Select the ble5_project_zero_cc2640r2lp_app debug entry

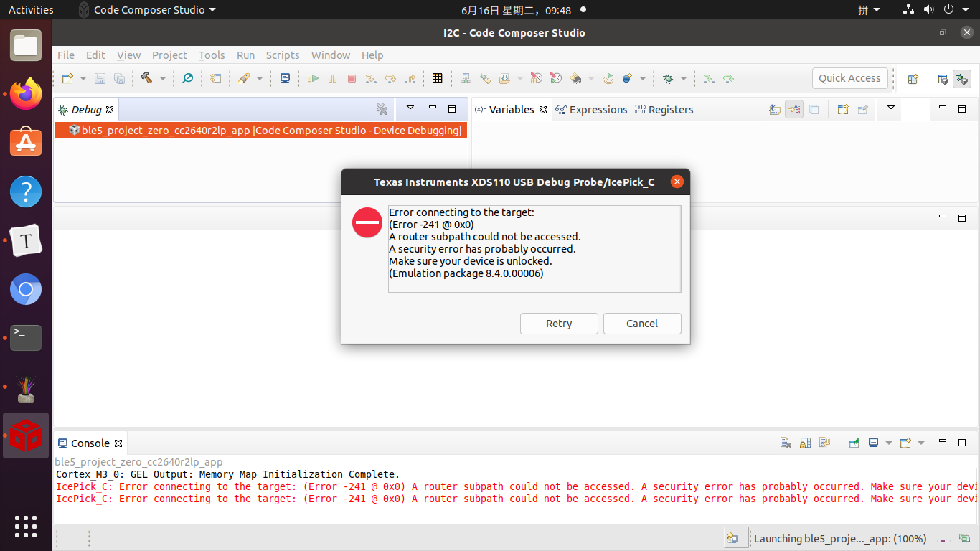pyautogui.click(x=261, y=130)
